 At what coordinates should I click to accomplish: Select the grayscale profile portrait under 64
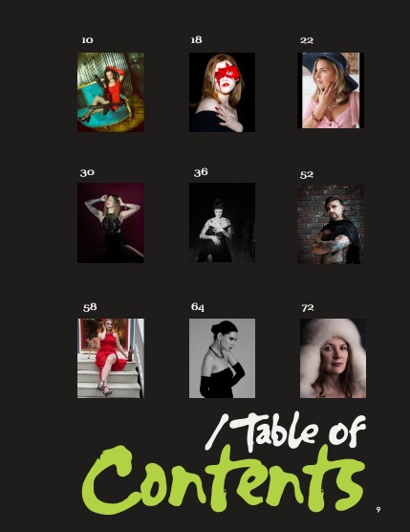[222, 358]
